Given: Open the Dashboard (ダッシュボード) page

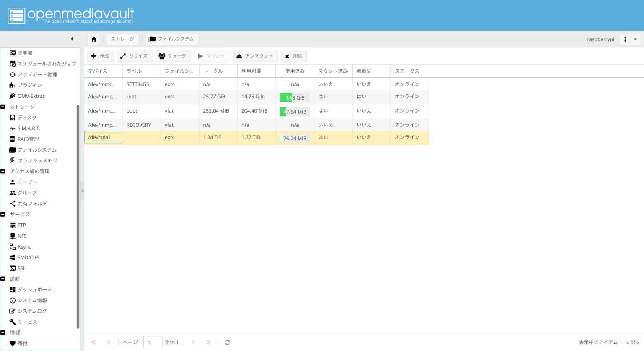Looking at the screenshot, I should click(34, 290).
